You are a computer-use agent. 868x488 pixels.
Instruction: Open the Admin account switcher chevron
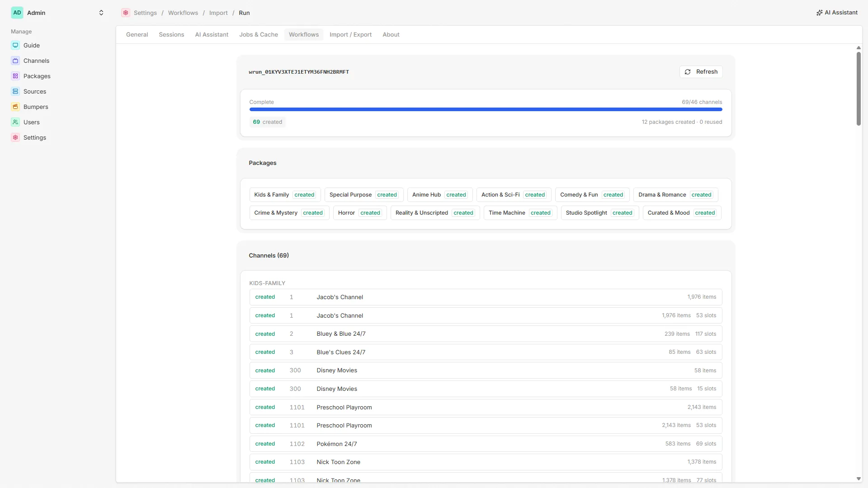click(x=101, y=13)
